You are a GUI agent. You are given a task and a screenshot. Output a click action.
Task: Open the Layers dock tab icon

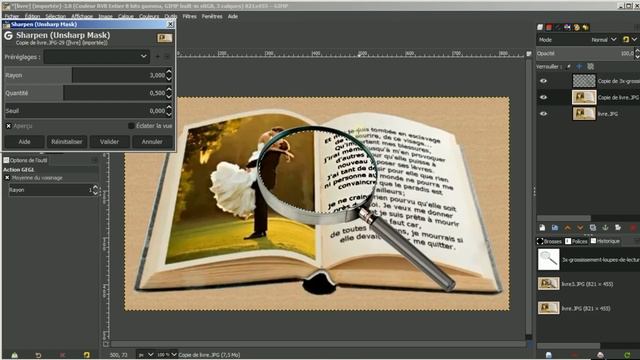click(540, 27)
